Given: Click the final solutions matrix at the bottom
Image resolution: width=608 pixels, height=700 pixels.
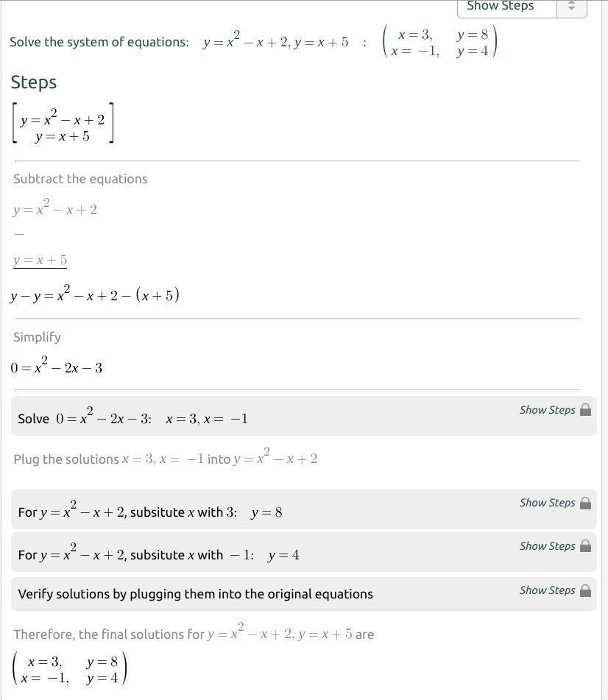Looking at the screenshot, I should point(69,669).
